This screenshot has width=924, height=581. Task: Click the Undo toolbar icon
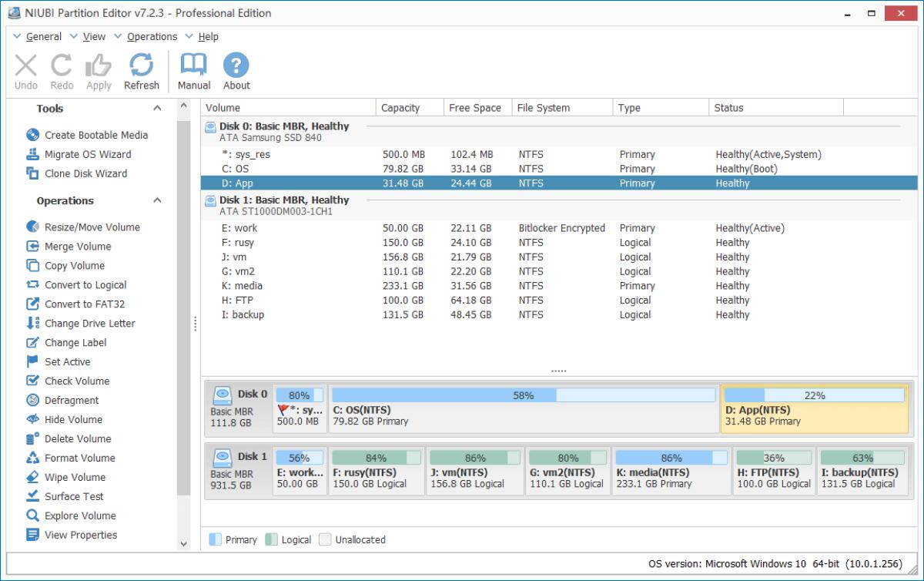coord(25,70)
